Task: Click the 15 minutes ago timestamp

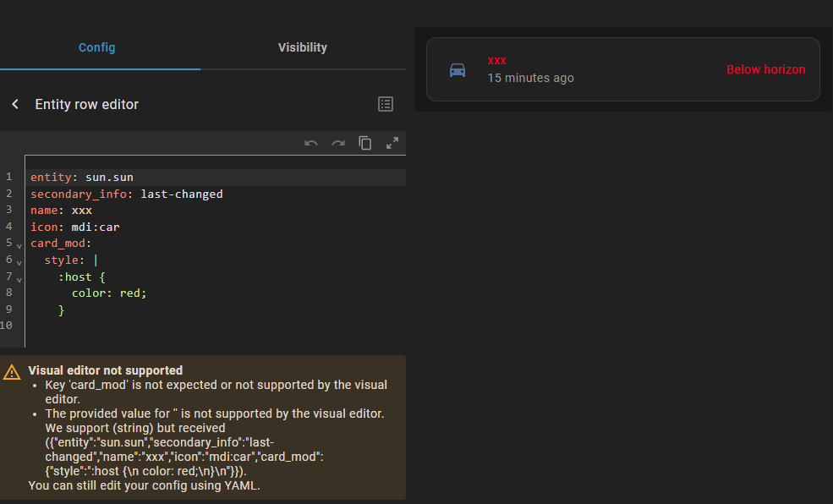Action: [x=530, y=78]
